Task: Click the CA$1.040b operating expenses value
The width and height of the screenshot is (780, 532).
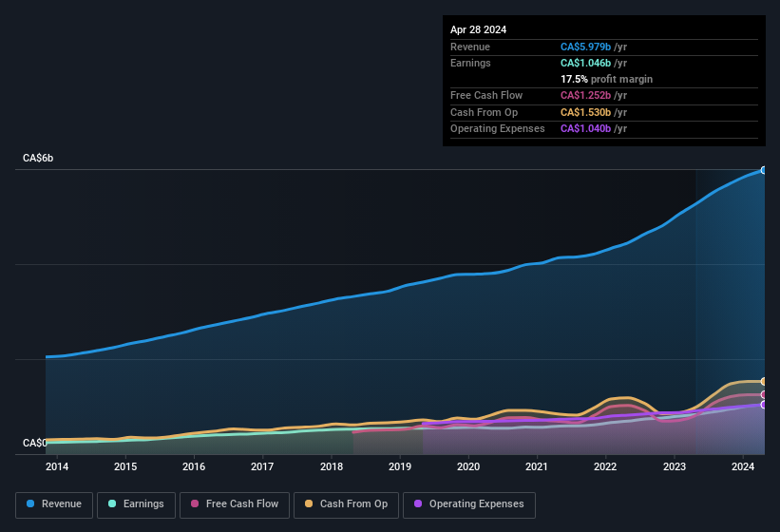Action: pos(585,129)
